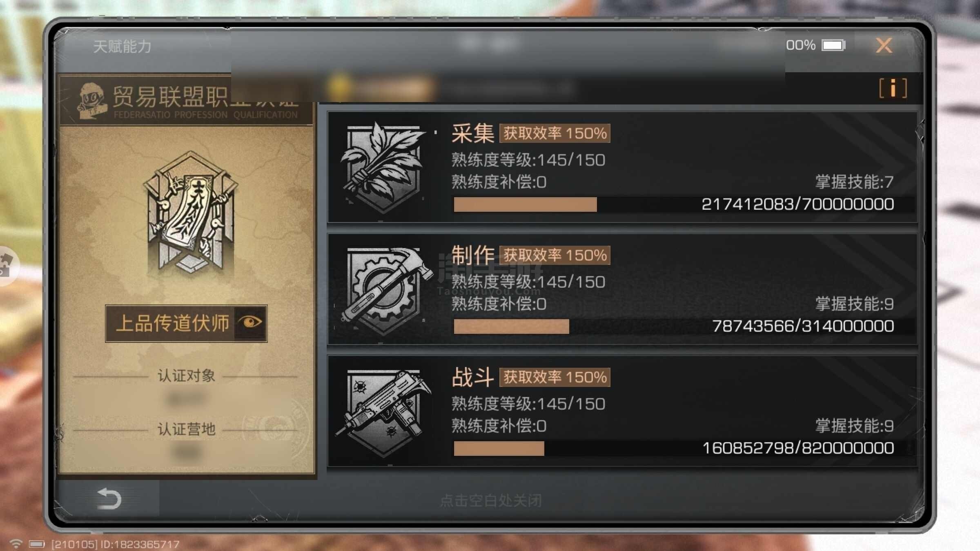Click the 点击空白处关闭 hint text
Viewport: 980px width, 551px height.
(491, 500)
